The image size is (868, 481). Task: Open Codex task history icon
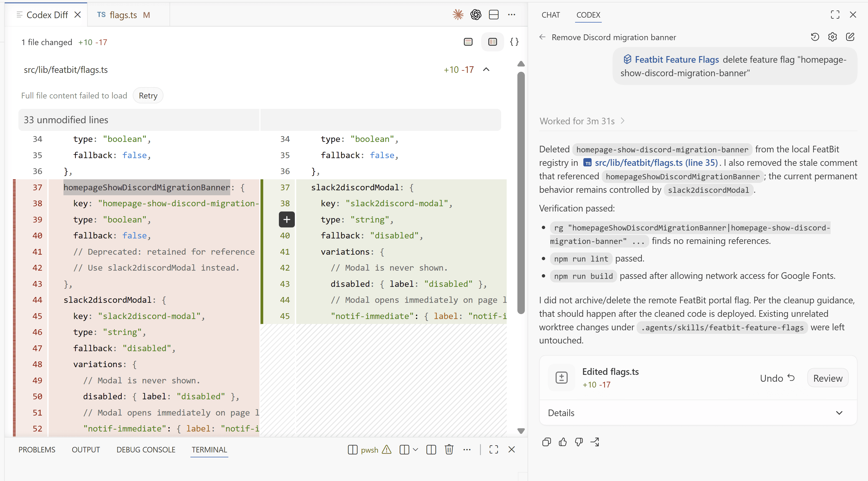pyautogui.click(x=815, y=37)
